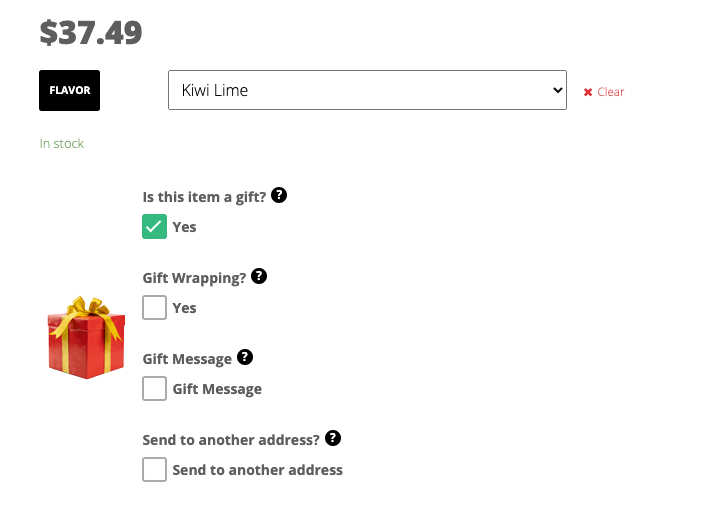Click question mark icon next to Gift Message heading

pyautogui.click(x=245, y=357)
